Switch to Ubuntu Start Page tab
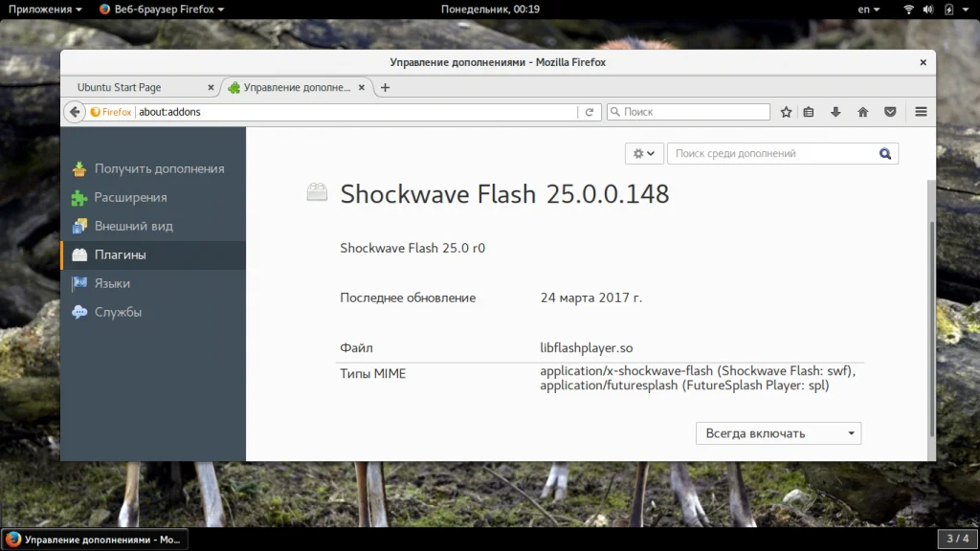Image resolution: width=980 pixels, height=551 pixels. tap(120, 87)
